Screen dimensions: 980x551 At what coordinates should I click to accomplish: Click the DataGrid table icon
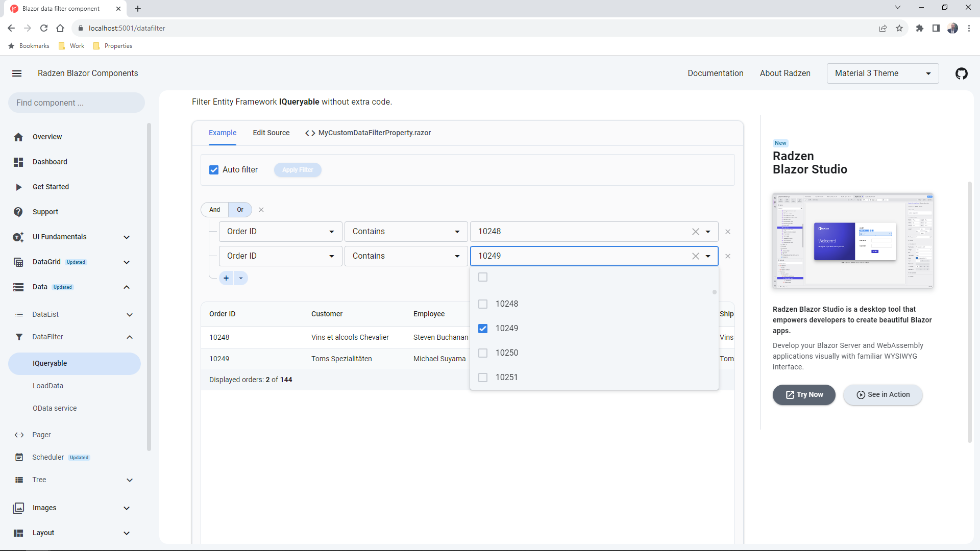[x=18, y=262]
